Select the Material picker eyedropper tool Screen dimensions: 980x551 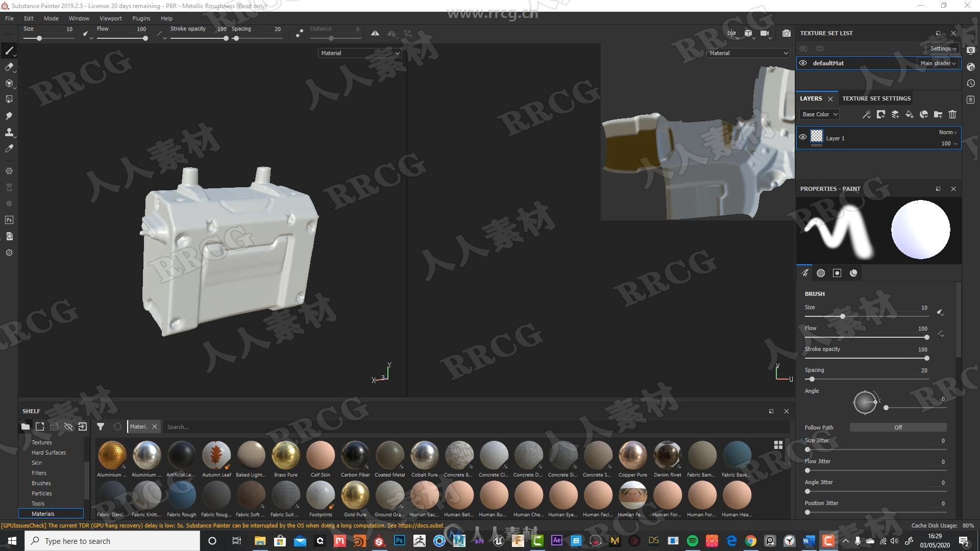click(9, 148)
